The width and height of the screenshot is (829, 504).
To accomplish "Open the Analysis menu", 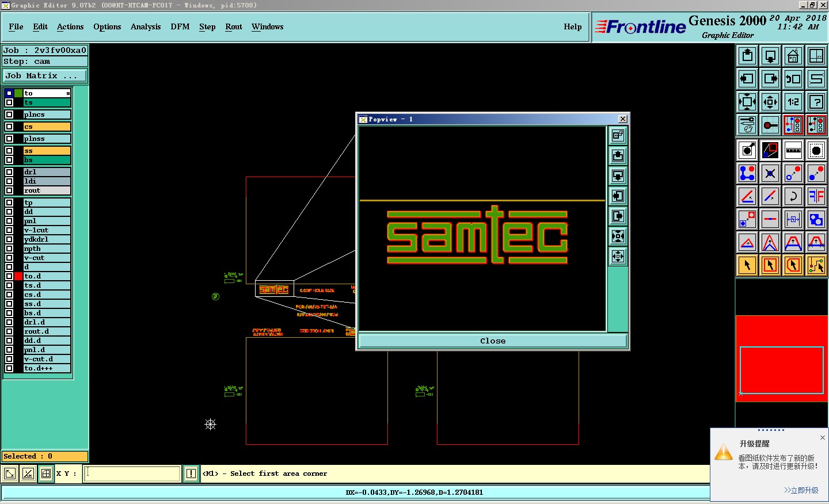I will (x=146, y=26).
